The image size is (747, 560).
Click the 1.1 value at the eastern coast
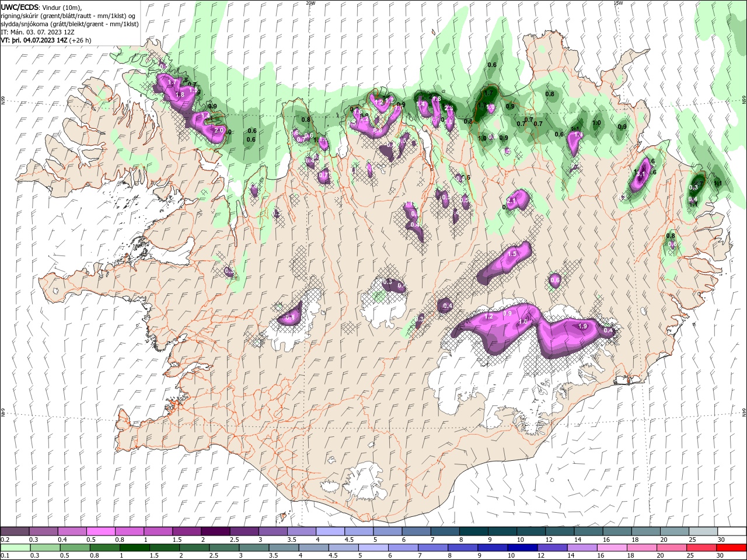tap(718, 183)
